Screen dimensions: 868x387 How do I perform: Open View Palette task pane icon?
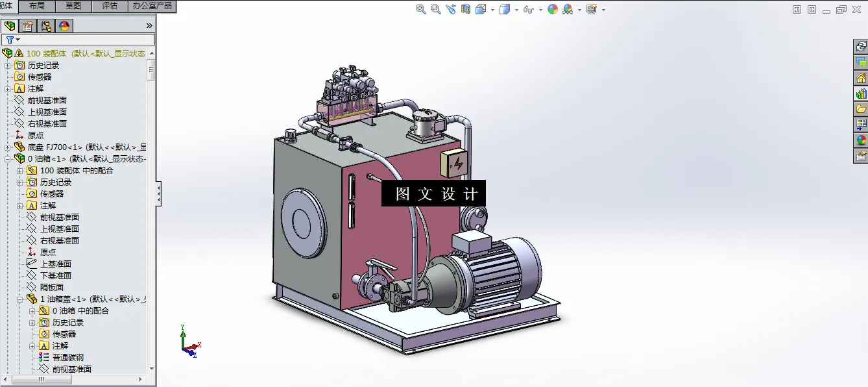point(861,124)
